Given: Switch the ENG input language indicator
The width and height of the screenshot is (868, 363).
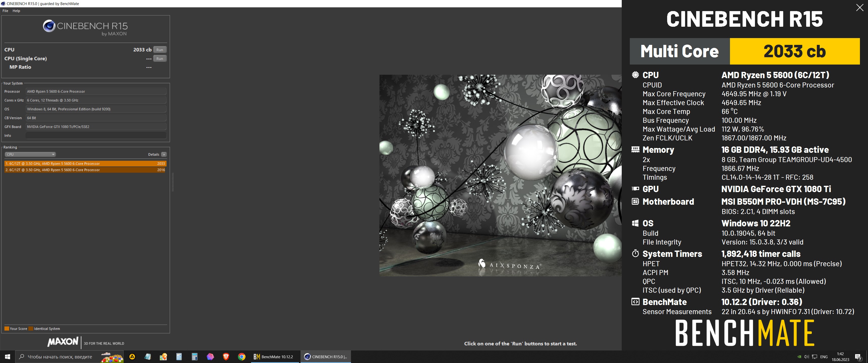Looking at the screenshot, I should (824, 357).
